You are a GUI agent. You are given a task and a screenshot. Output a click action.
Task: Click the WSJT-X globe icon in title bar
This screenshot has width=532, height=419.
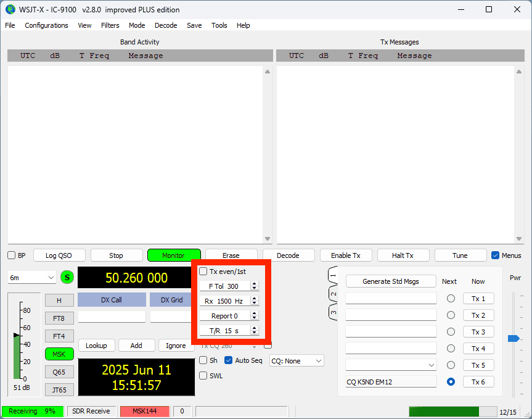[10, 9]
